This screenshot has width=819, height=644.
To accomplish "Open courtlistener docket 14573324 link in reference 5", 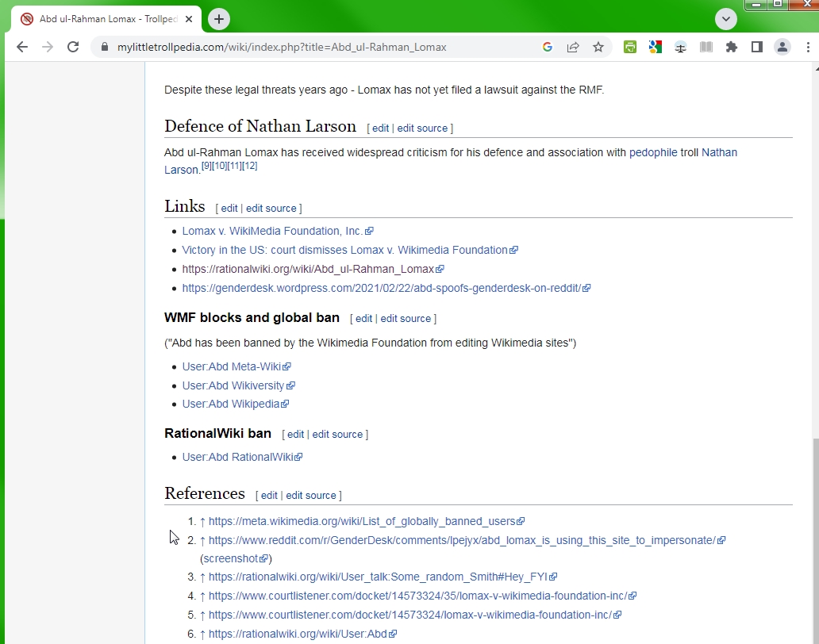I will point(415,615).
